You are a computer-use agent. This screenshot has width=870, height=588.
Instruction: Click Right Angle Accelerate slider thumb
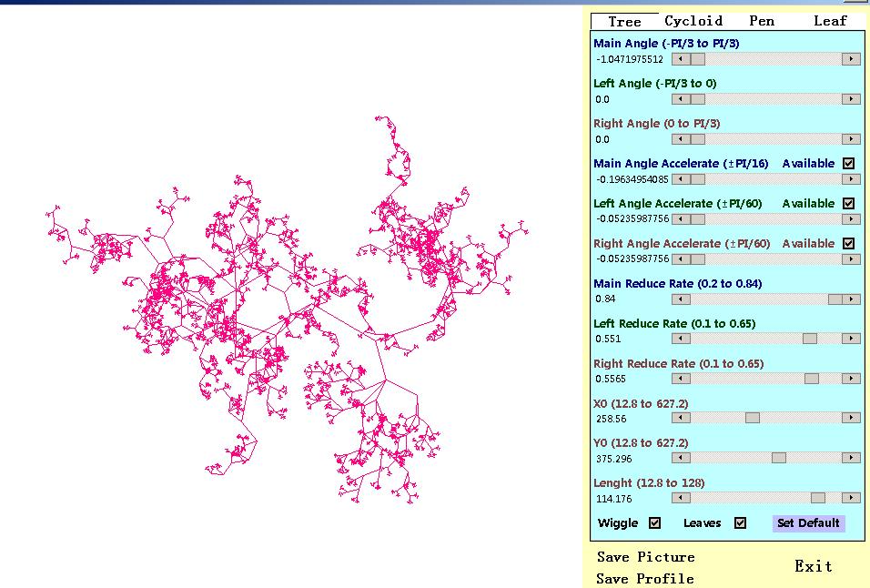(697, 259)
